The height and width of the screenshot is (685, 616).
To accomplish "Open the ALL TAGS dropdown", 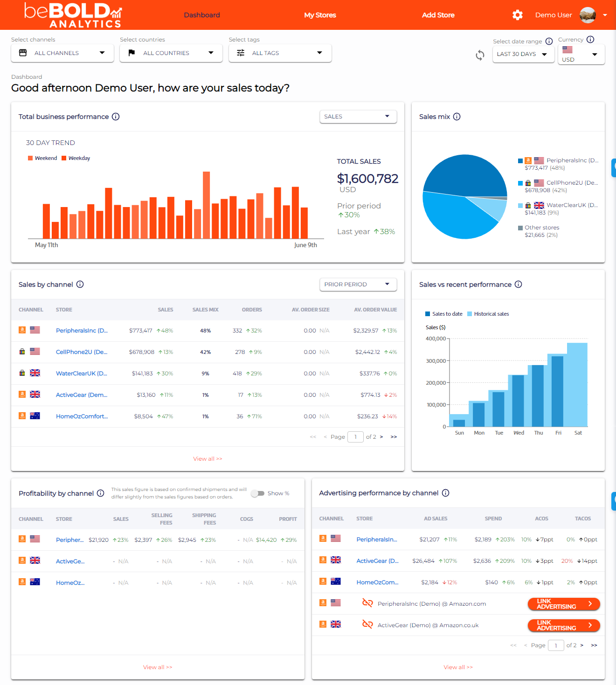I will 280,53.
